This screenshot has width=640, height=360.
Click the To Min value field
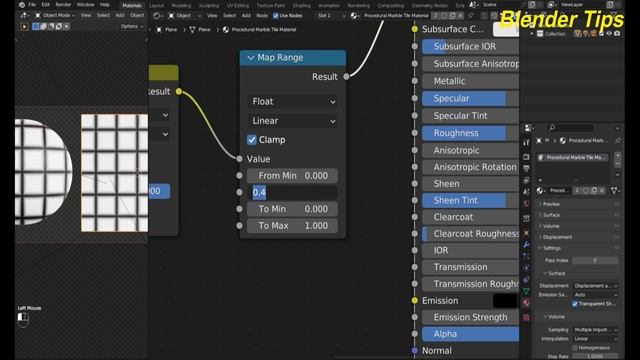292,209
